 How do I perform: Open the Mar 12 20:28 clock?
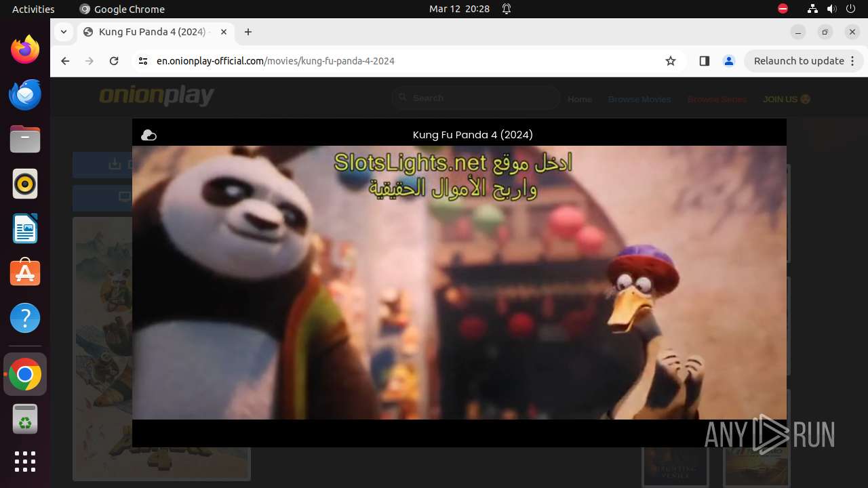[x=459, y=9]
